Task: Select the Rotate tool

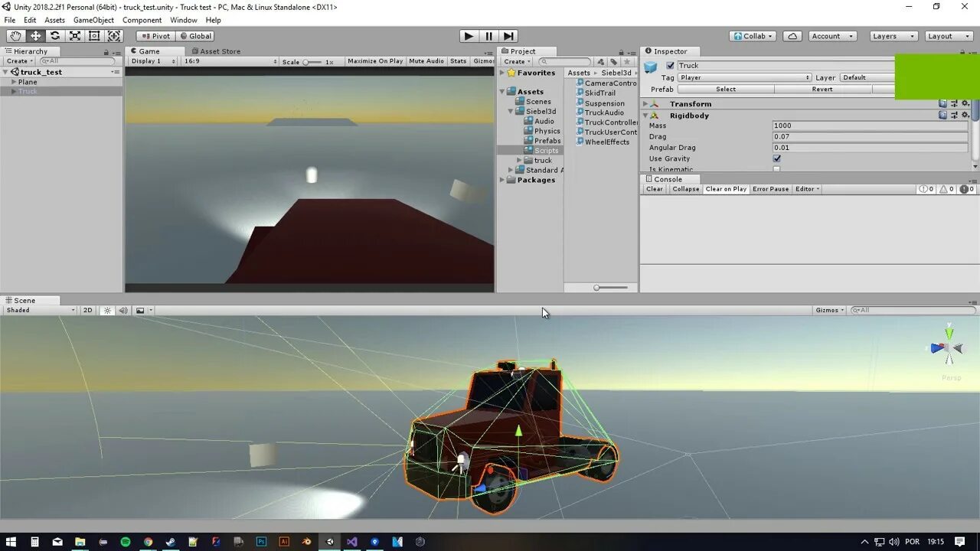Action: click(54, 35)
